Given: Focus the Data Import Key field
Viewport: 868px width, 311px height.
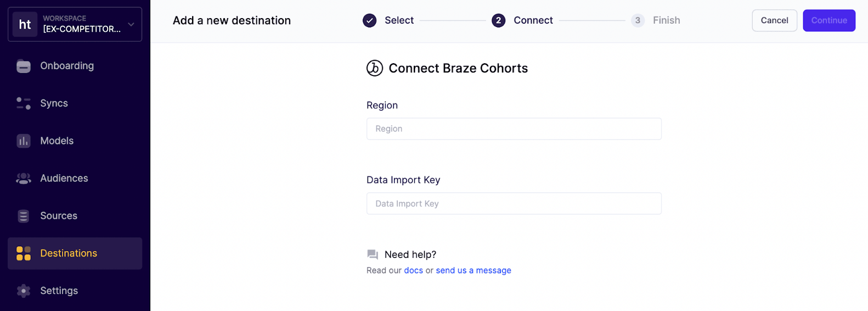Looking at the screenshot, I should tap(514, 204).
